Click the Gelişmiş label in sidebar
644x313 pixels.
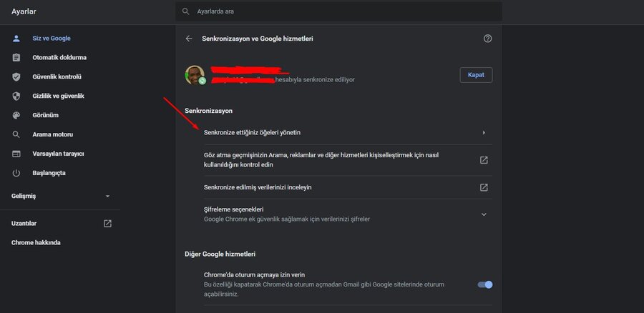(x=24, y=197)
